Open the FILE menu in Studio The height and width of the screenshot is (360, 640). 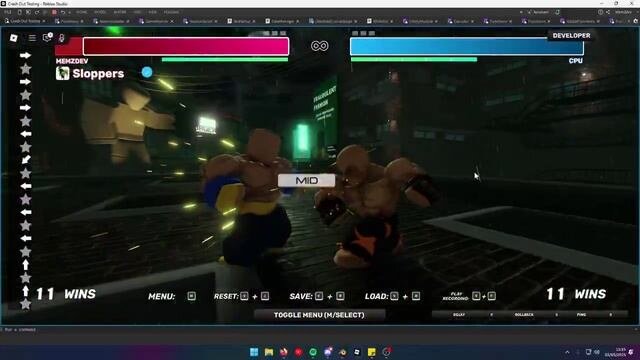coord(8,12)
